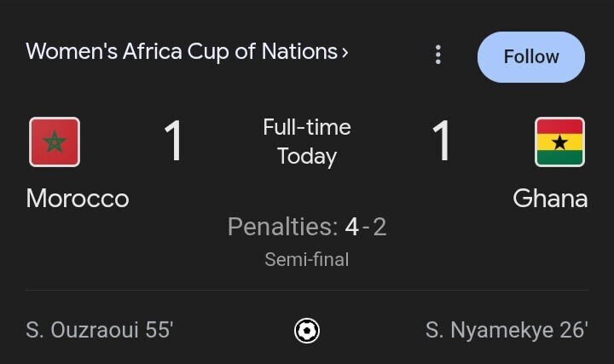Select scorer S. Ouzraoui 55'

100,330
